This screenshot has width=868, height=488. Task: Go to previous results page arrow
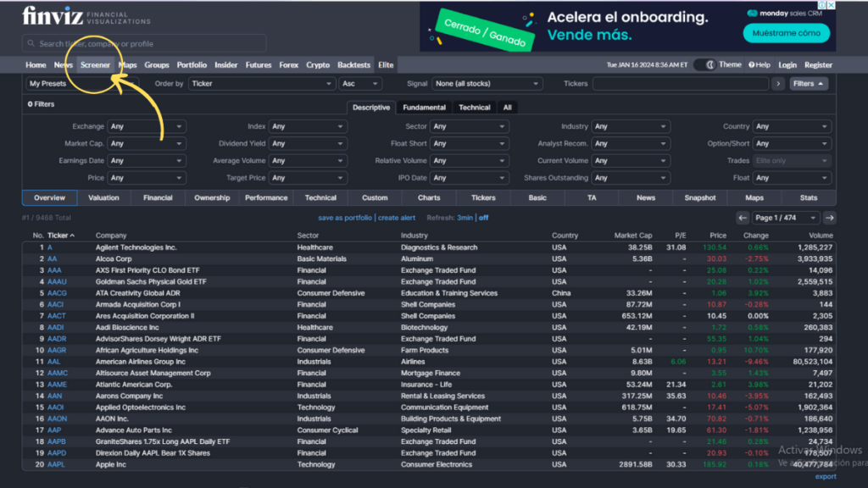tap(743, 218)
